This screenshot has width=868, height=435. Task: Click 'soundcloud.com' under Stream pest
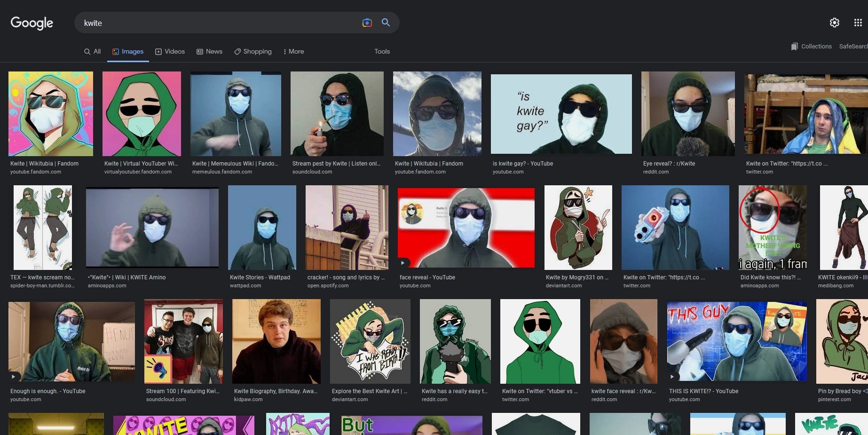[312, 172]
